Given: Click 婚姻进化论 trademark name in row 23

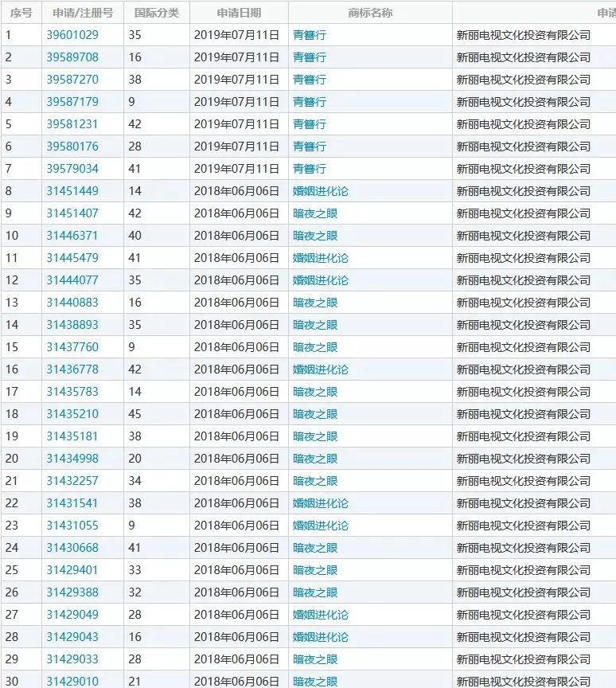Looking at the screenshot, I should tap(321, 526).
